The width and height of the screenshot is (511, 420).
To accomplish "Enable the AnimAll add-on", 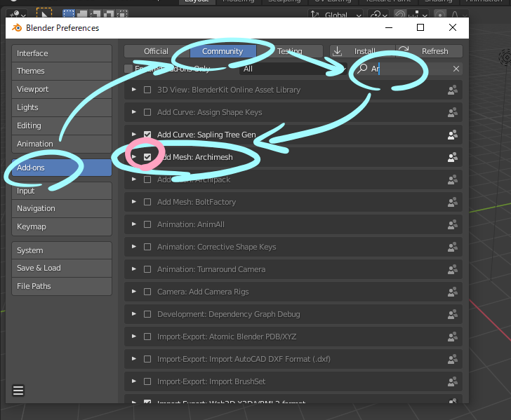I will [147, 224].
